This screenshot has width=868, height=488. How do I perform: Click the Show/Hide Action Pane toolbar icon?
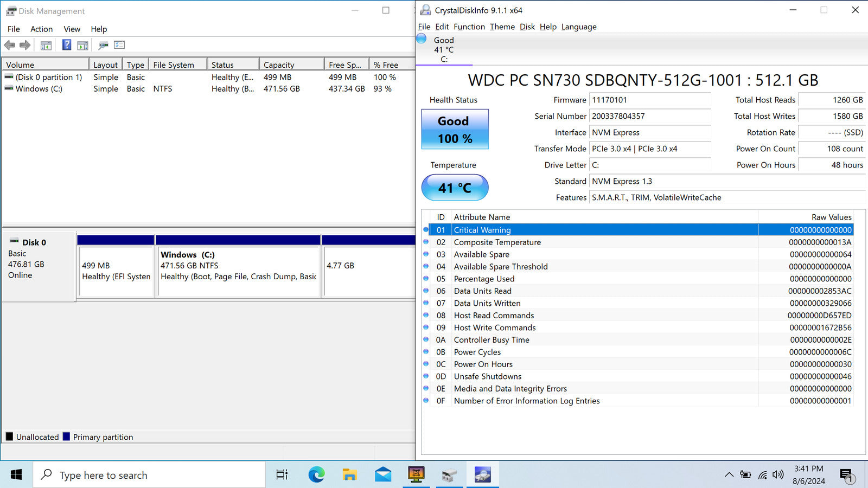pos(82,45)
